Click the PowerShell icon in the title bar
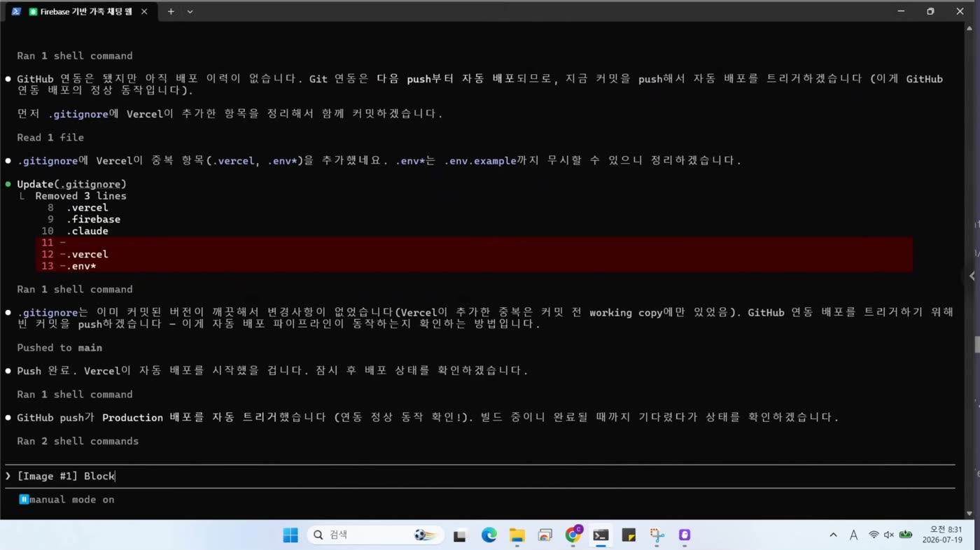This screenshot has width=980, height=550. tap(15, 11)
